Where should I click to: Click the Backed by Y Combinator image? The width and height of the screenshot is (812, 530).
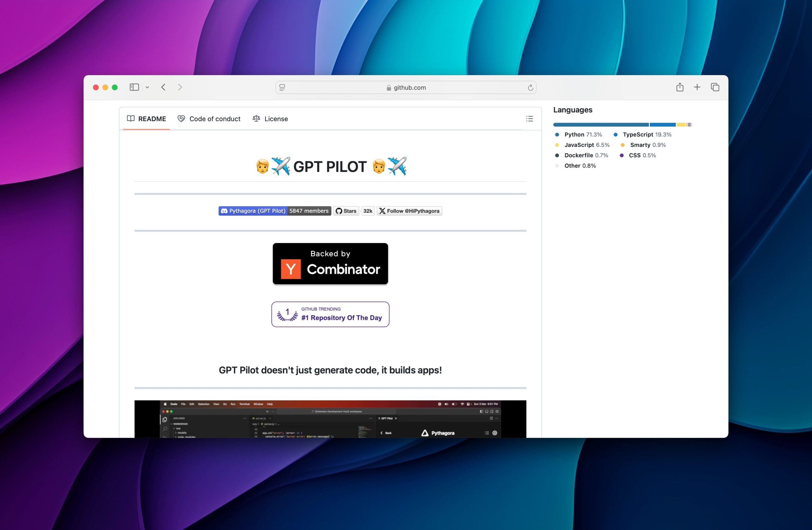(330, 263)
